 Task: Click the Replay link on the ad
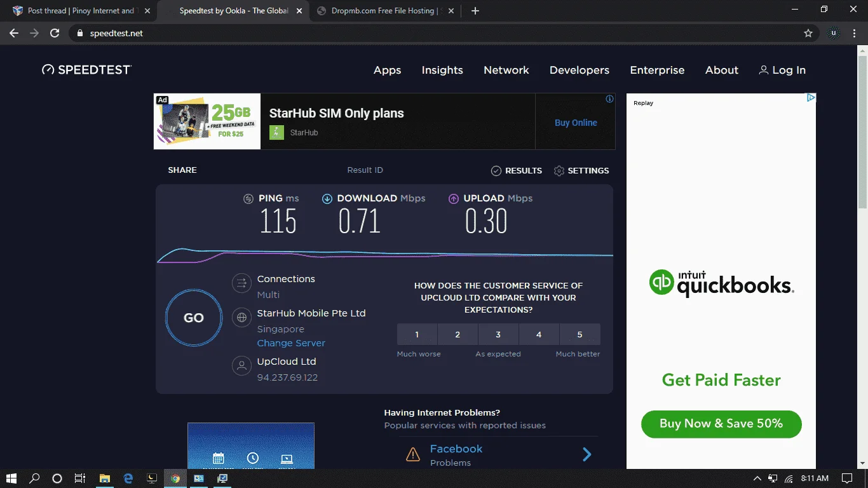pos(643,103)
